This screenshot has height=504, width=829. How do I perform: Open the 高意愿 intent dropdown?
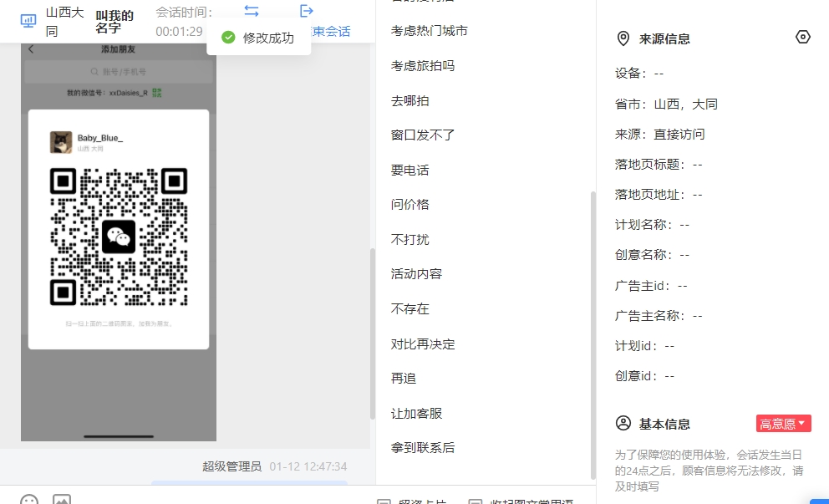pos(783,424)
